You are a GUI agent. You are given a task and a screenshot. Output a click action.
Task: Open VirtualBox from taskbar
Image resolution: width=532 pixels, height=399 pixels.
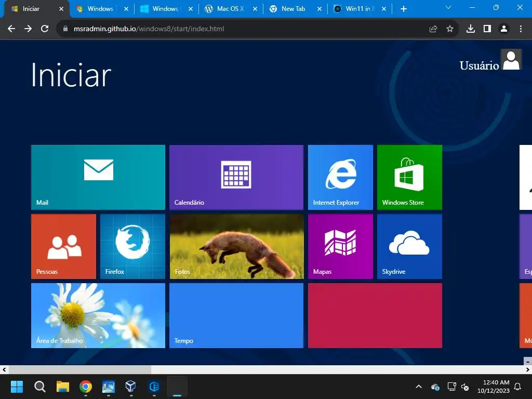[x=131, y=387]
